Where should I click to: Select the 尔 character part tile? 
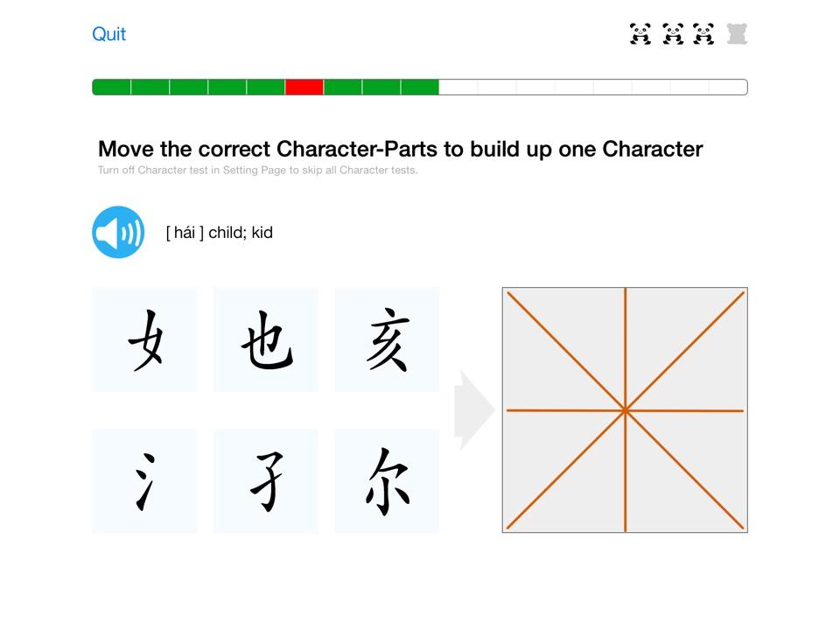click(387, 480)
